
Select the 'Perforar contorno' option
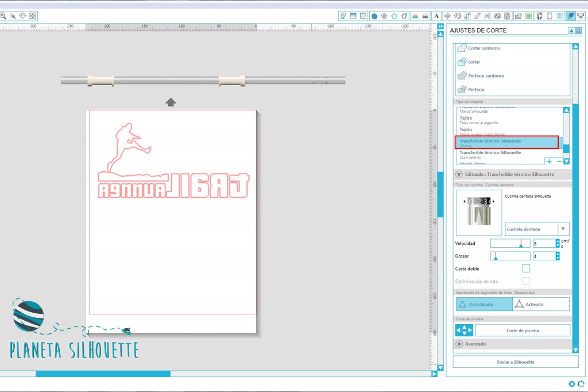(481, 75)
